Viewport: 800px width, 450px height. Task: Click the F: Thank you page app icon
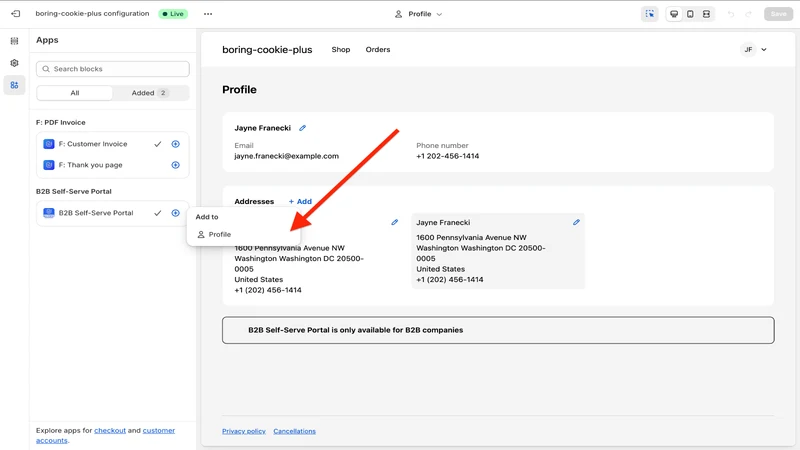[48, 165]
